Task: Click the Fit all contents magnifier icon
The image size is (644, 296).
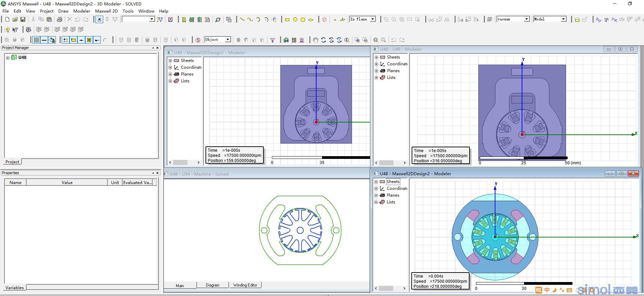Action: point(375,40)
